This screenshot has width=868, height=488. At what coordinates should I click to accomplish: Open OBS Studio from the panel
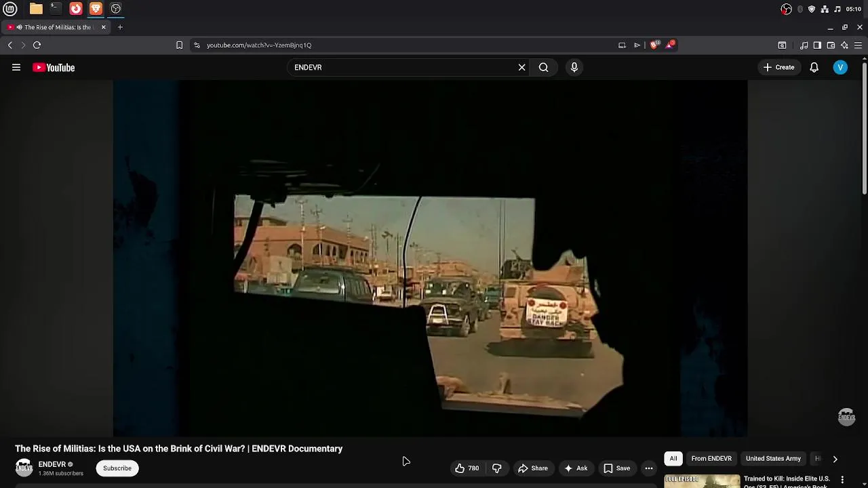[116, 9]
